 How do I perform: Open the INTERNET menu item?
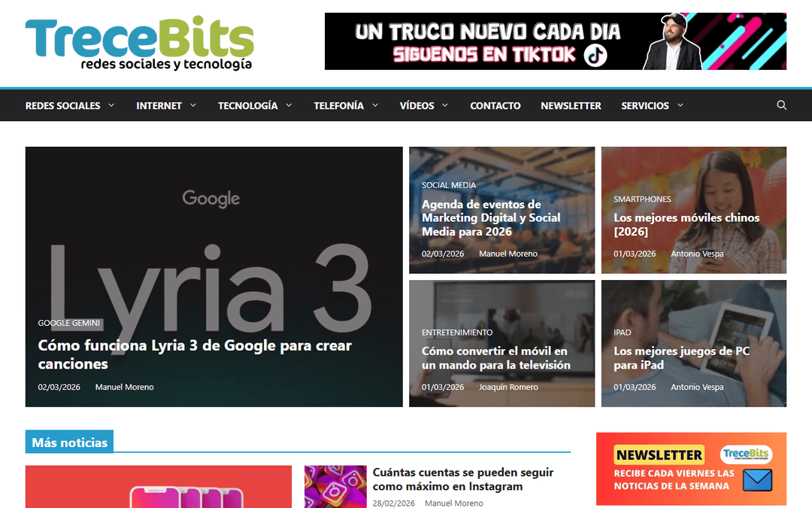coord(159,106)
